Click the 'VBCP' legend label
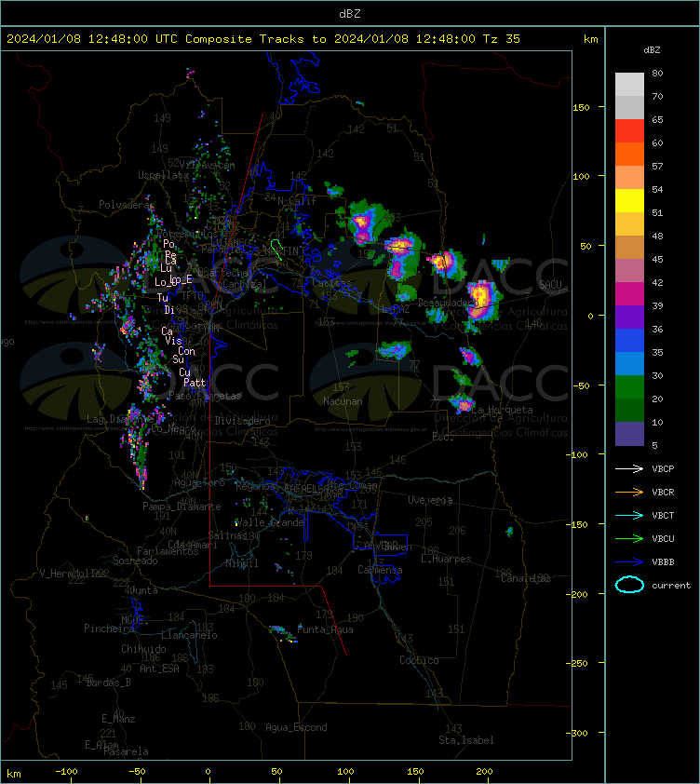This screenshot has width=700, height=784. pyautogui.click(x=663, y=469)
